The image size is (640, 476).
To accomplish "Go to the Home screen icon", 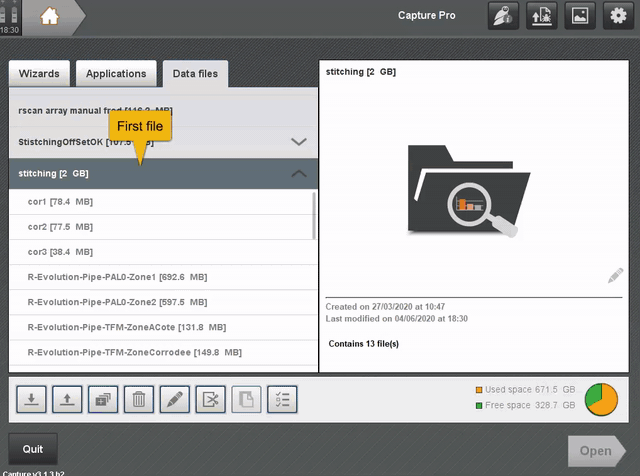I will (x=49, y=16).
